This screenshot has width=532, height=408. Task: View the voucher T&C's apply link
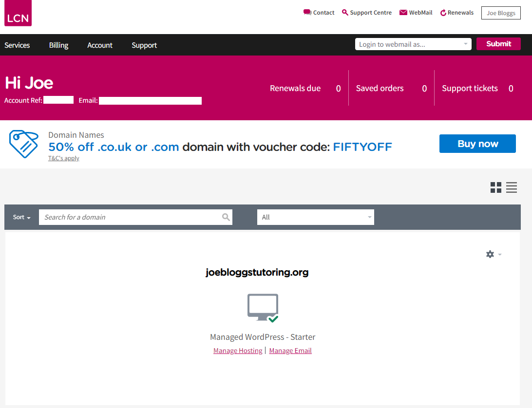tap(63, 158)
